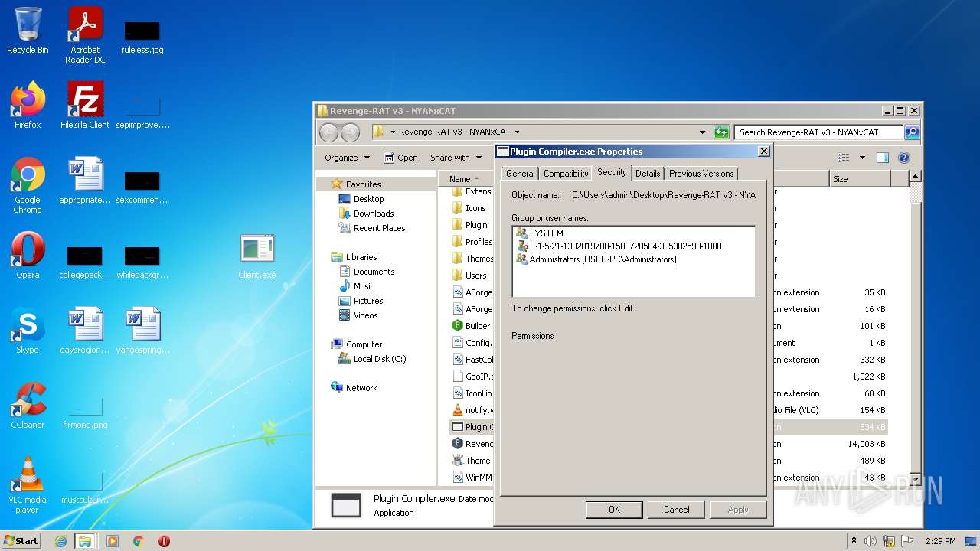Open the Previous Versions tab
Screen dimensions: 980x551
coord(701,174)
